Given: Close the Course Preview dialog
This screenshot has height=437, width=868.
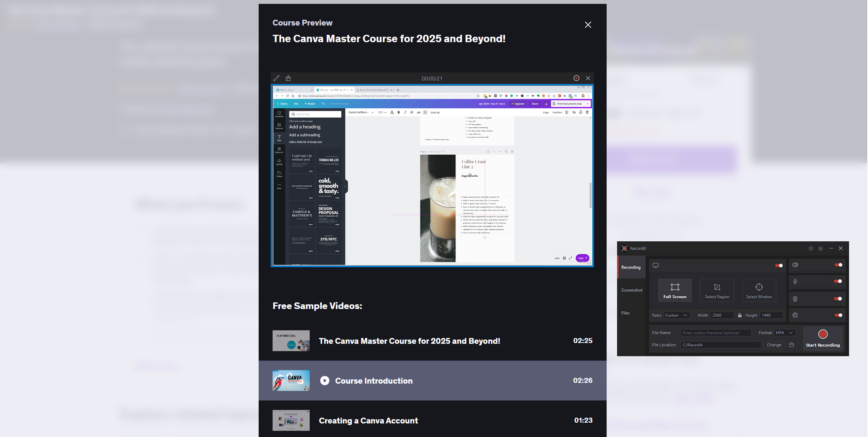Looking at the screenshot, I should [588, 25].
